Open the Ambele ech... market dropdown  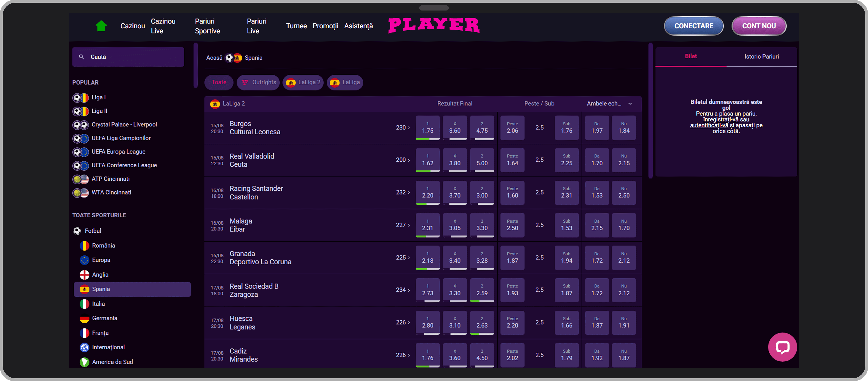609,104
